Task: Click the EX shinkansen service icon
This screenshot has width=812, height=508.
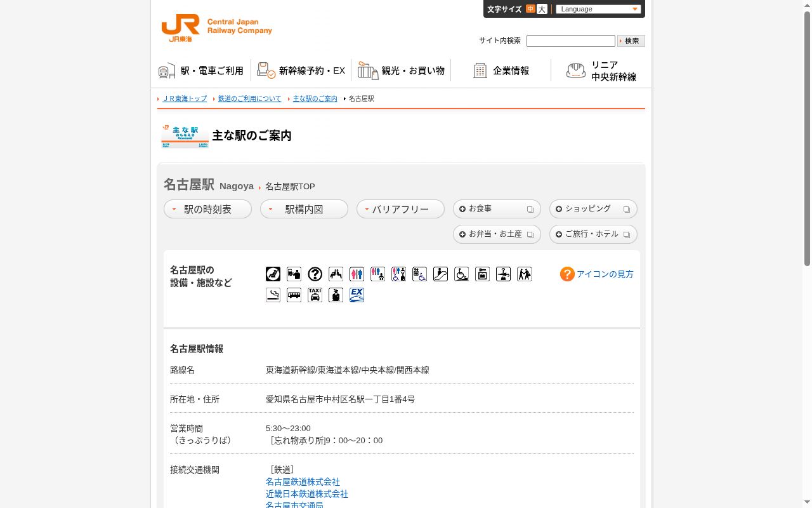Action: tap(357, 295)
